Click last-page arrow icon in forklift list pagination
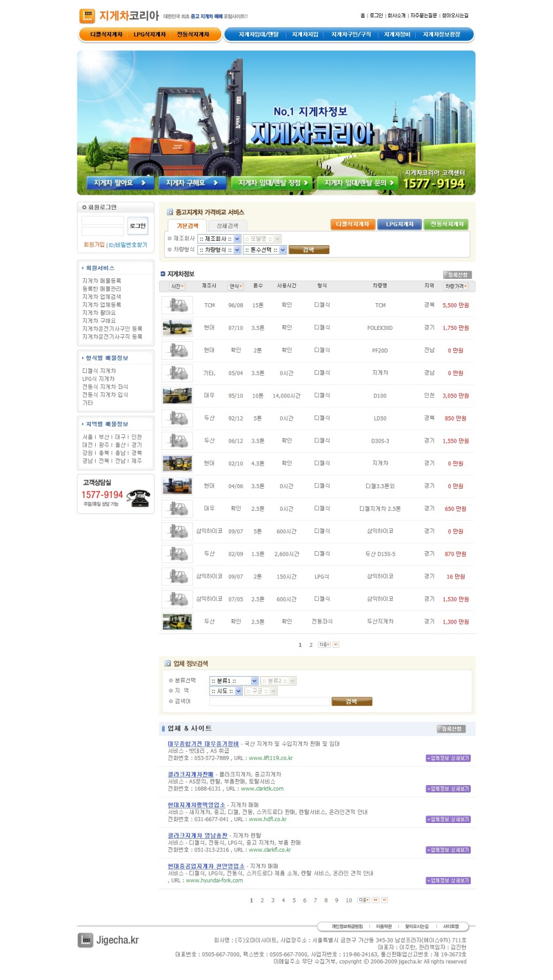The image size is (553, 980). tap(336, 645)
